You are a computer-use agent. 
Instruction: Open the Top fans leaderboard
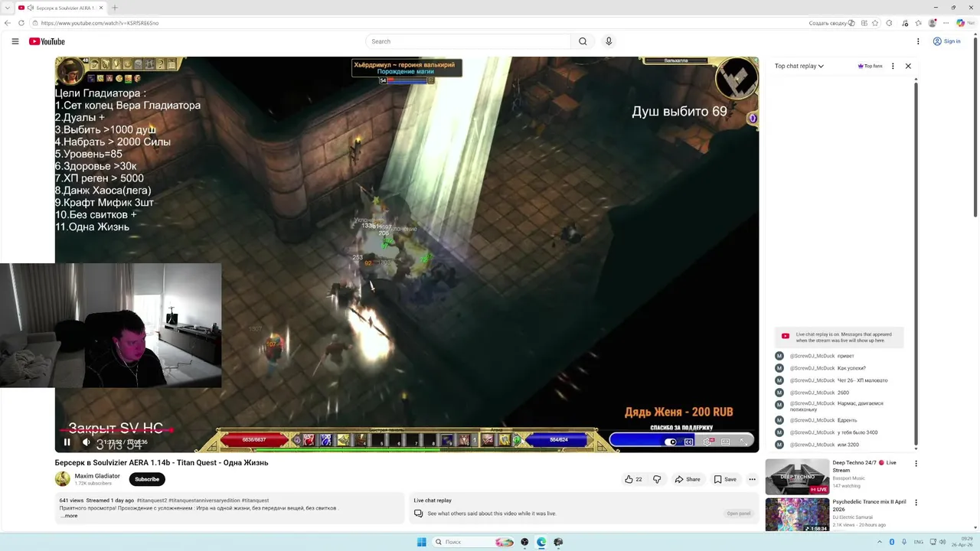click(870, 66)
